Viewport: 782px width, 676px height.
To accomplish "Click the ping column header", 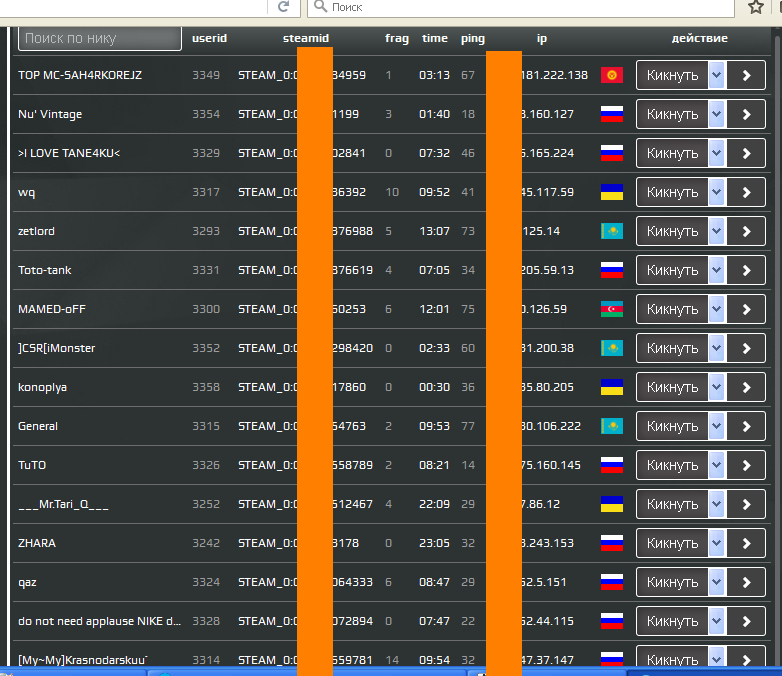I will [x=473, y=38].
